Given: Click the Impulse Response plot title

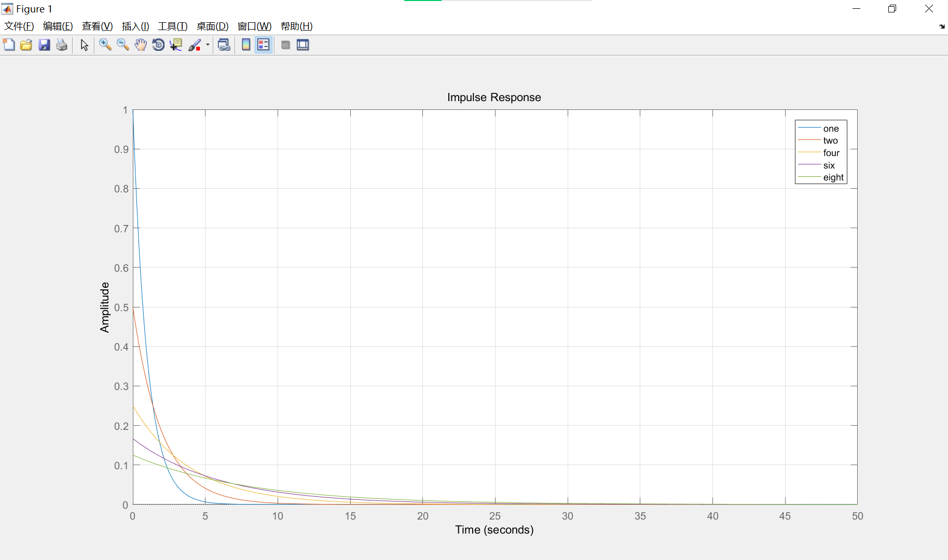Looking at the screenshot, I should [494, 97].
